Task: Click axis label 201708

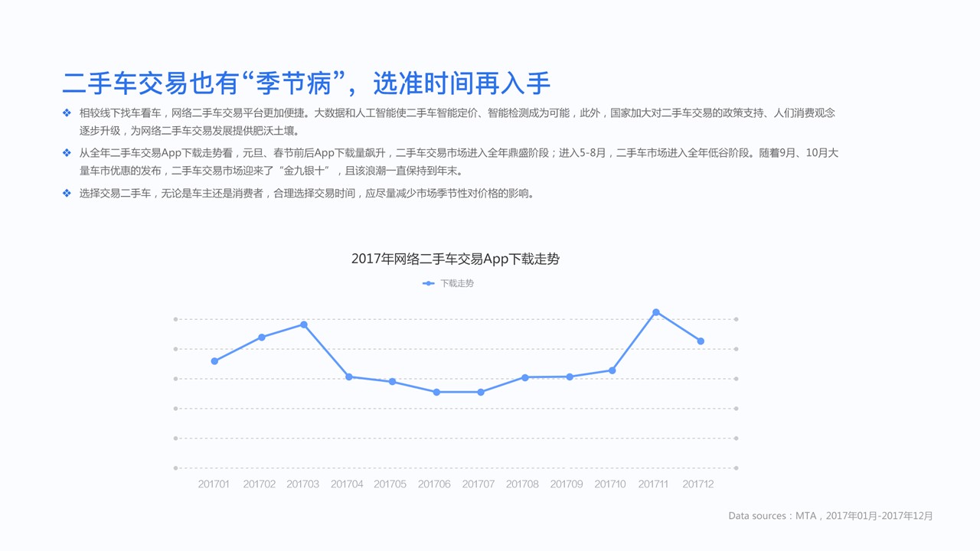Action: pos(523,484)
